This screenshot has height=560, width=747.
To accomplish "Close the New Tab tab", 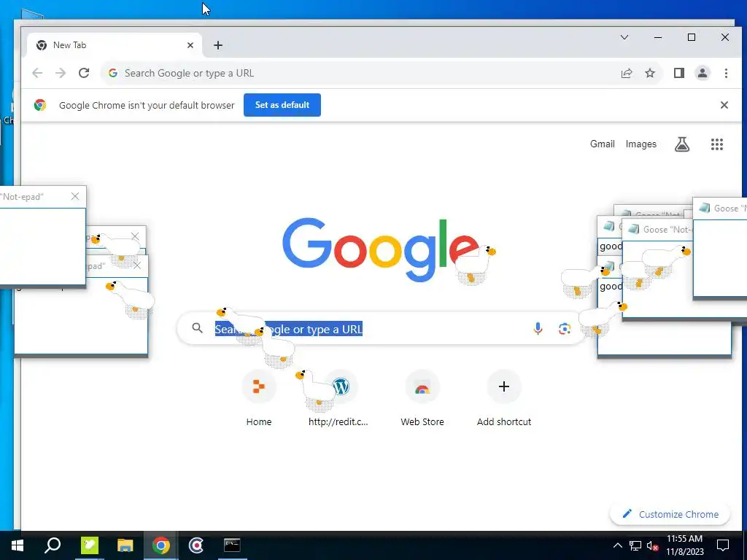I will [190, 45].
